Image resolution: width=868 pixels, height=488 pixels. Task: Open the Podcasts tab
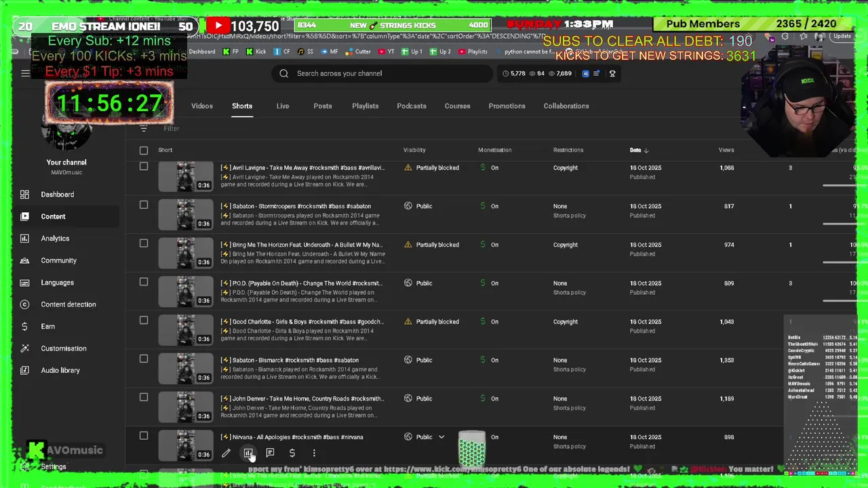412,106
